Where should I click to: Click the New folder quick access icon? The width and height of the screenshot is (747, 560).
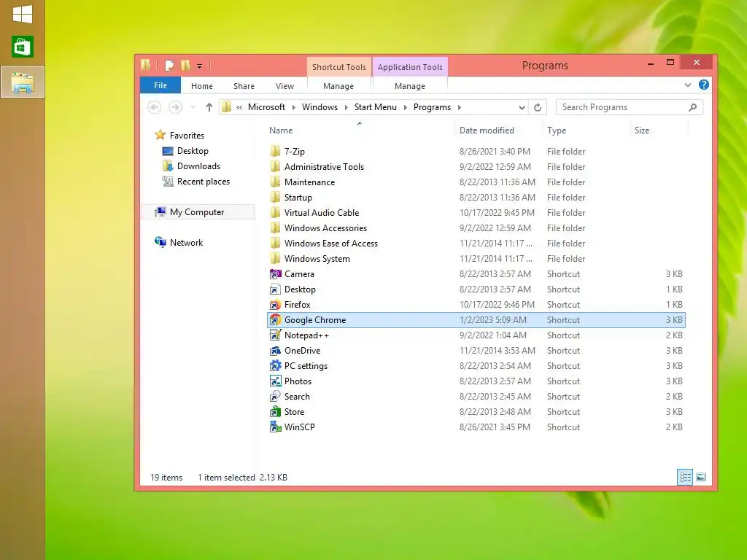[185, 66]
